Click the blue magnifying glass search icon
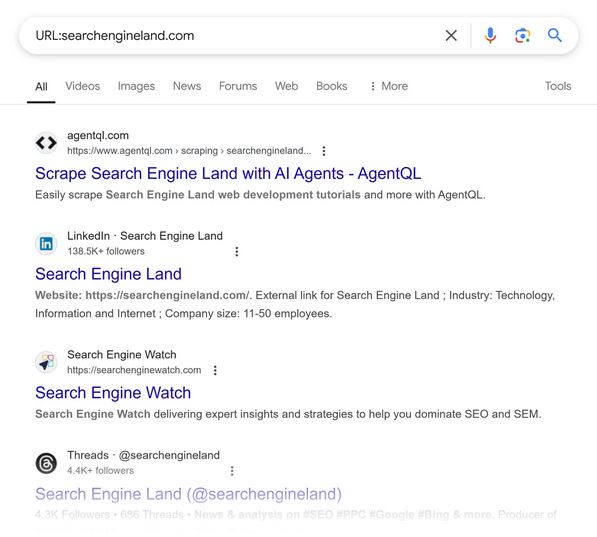 point(555,35)
